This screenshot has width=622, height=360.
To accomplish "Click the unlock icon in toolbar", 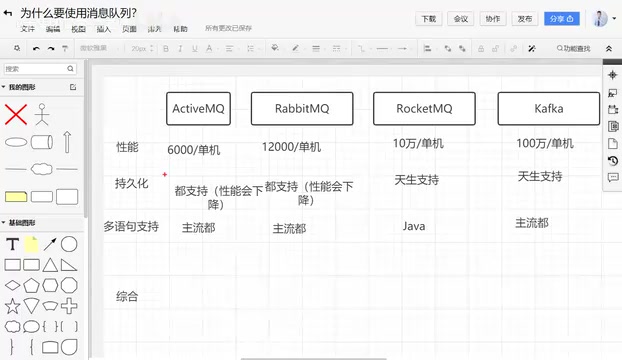I will tap(495, 48).
